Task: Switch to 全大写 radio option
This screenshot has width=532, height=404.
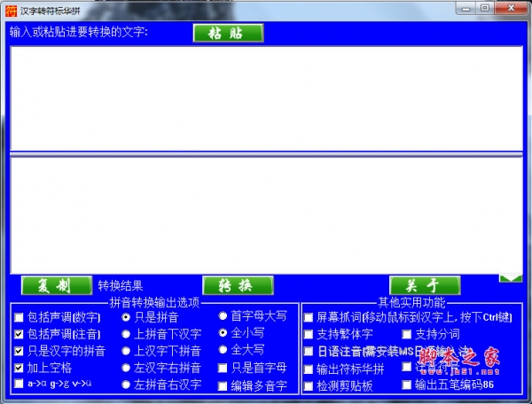Action: 223,349
